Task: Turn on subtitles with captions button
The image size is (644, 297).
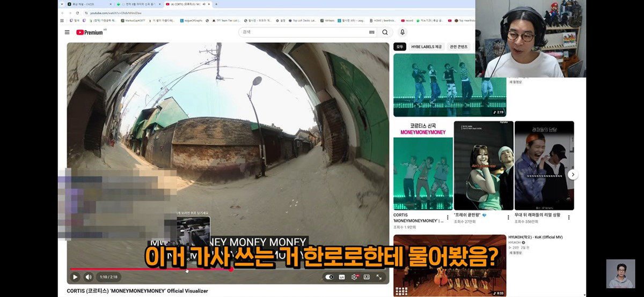Action: point(342,277)
